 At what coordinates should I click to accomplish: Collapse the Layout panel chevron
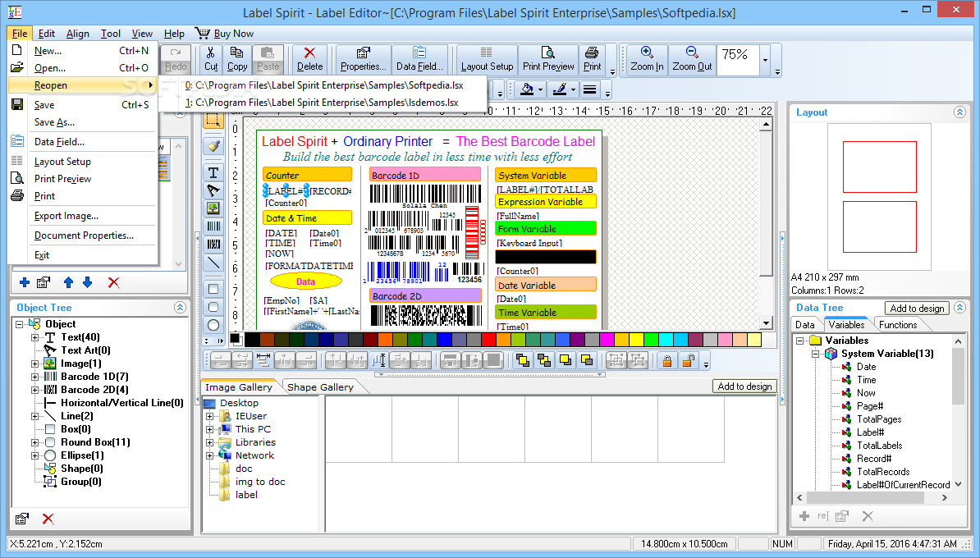959,112
